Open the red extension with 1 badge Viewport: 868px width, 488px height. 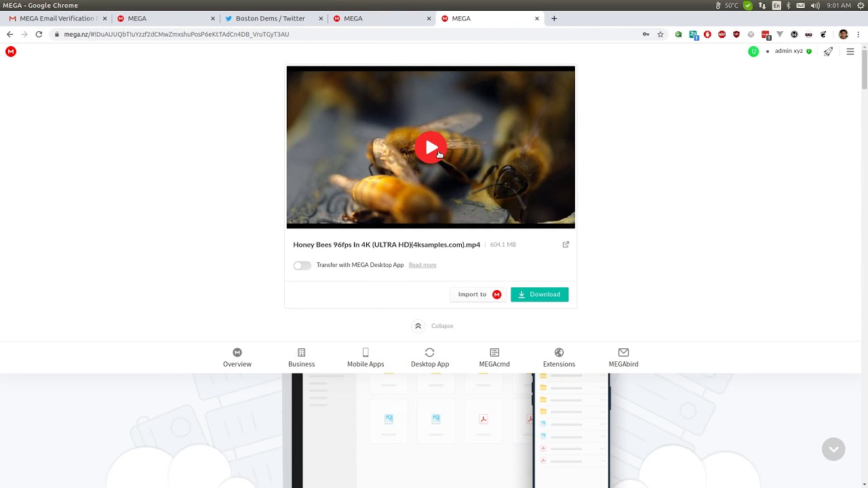tap(766, 35)
